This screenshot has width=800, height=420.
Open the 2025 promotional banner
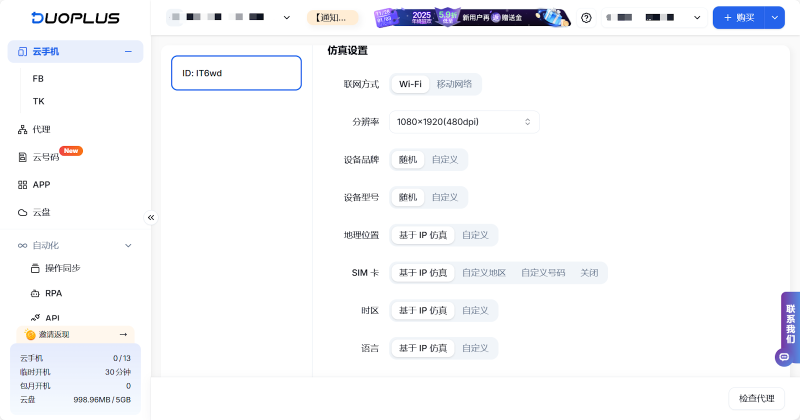point(472,18)
